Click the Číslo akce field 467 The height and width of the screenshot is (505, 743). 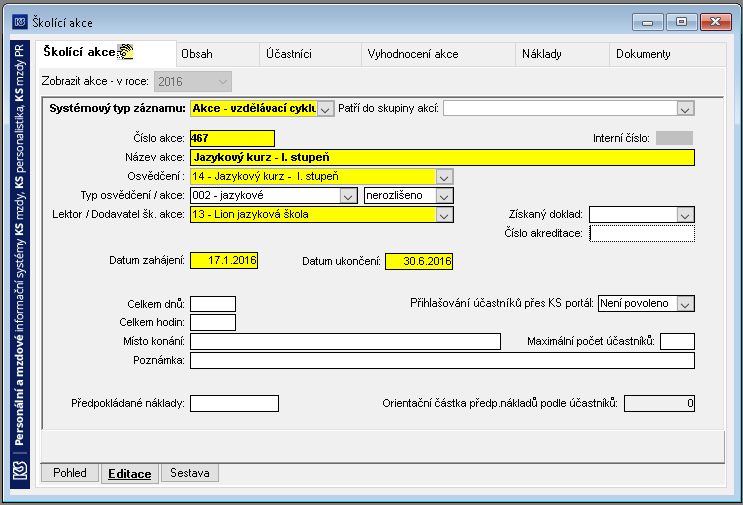click(x=232, y=138)
